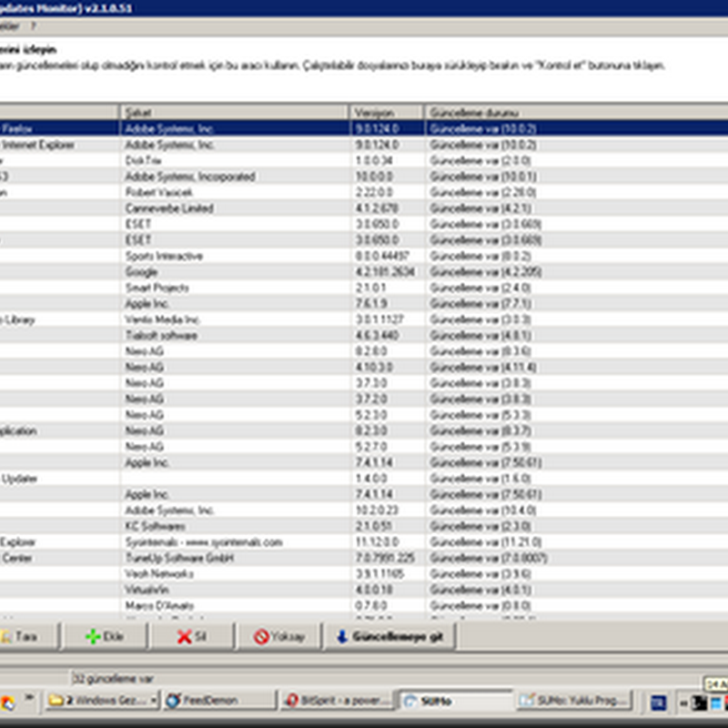This screenshot has width=728, height=728.
Task: Click the KC Softwares cell
Action: point(235,526)
